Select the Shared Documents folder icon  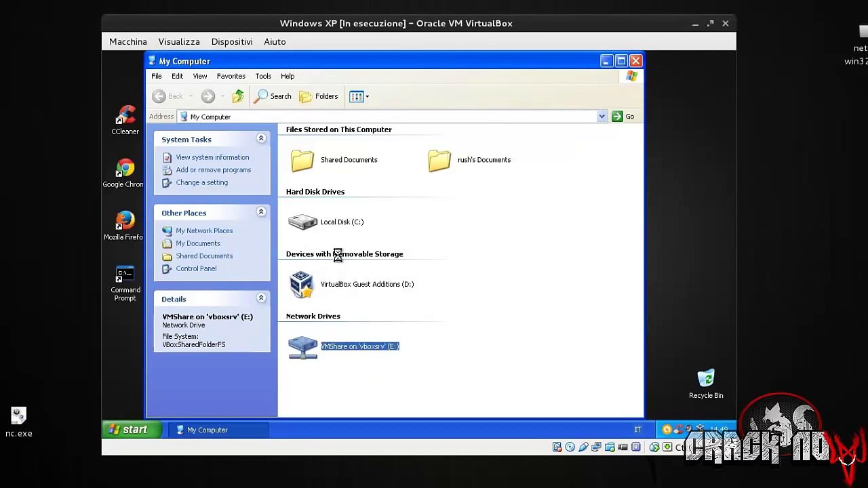tap(302, 160)
